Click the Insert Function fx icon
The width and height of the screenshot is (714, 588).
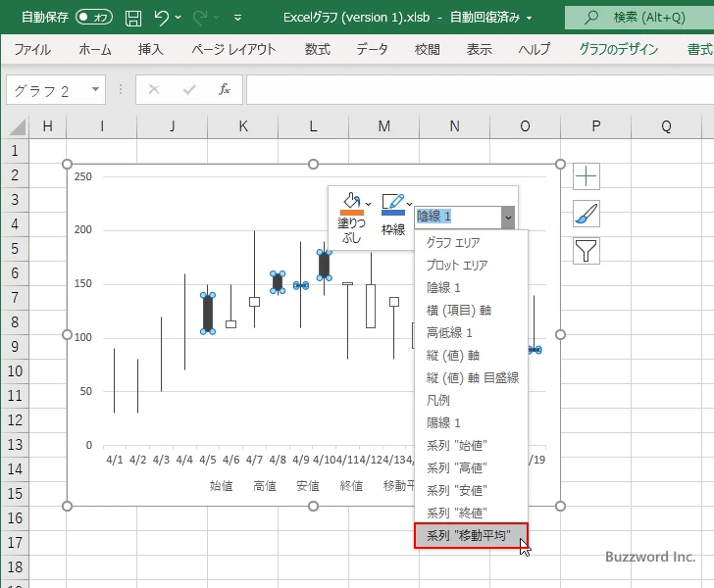click(224, 89)
